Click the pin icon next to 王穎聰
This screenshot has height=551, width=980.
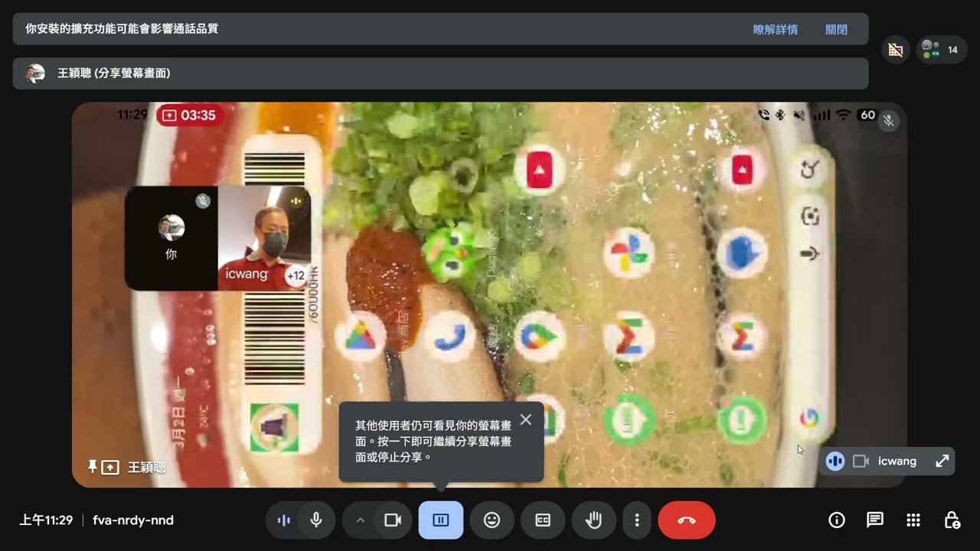tap(93, 466)
